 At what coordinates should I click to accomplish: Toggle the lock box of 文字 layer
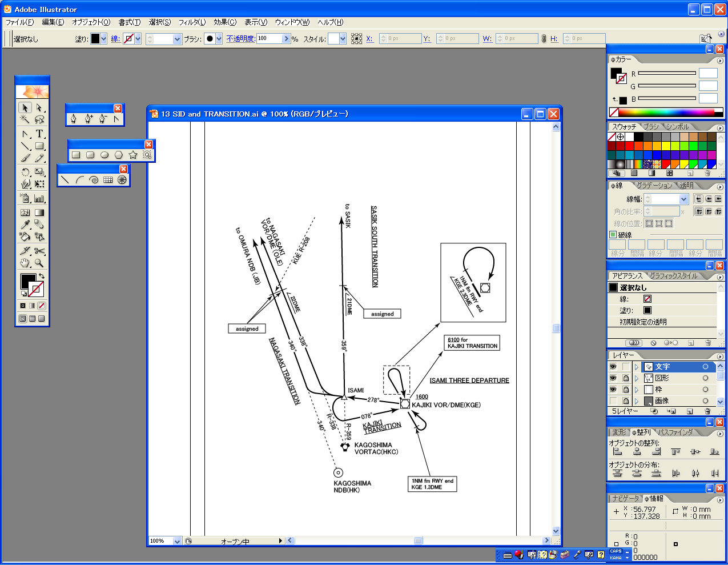pyautogui.click(x=626, y=367)
